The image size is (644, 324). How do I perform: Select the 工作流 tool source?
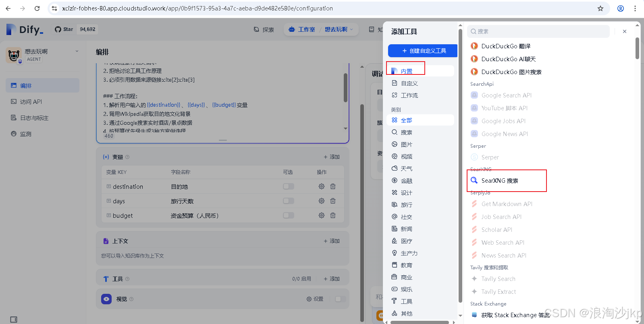pos(420,95)
